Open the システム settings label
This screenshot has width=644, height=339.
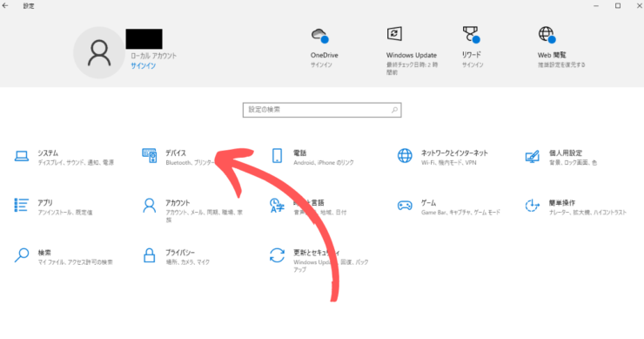pos(48,153)
